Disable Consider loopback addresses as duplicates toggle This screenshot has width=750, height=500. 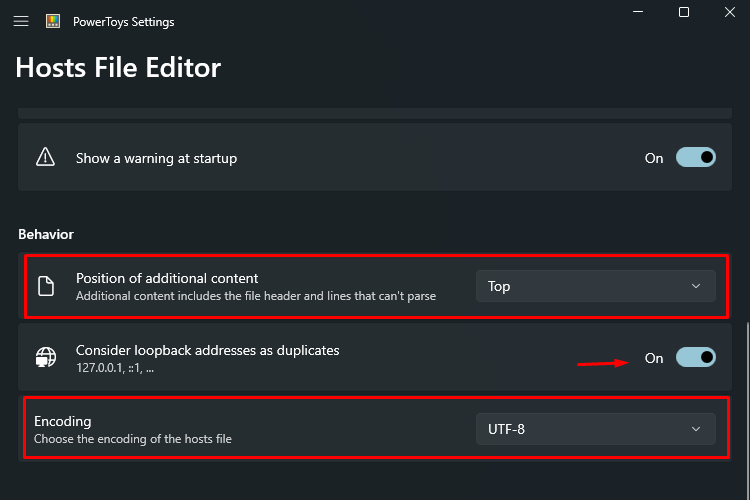[x=695, y=357]
